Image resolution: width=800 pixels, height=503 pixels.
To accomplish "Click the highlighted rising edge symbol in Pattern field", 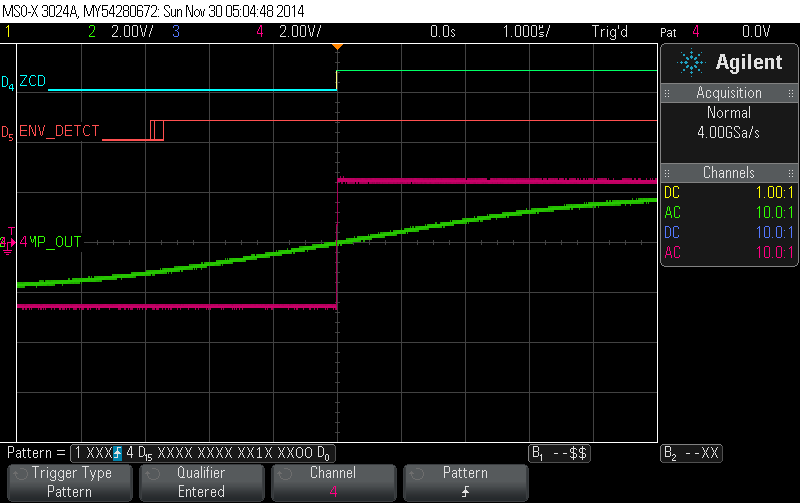I will click(x=117, y=453).
